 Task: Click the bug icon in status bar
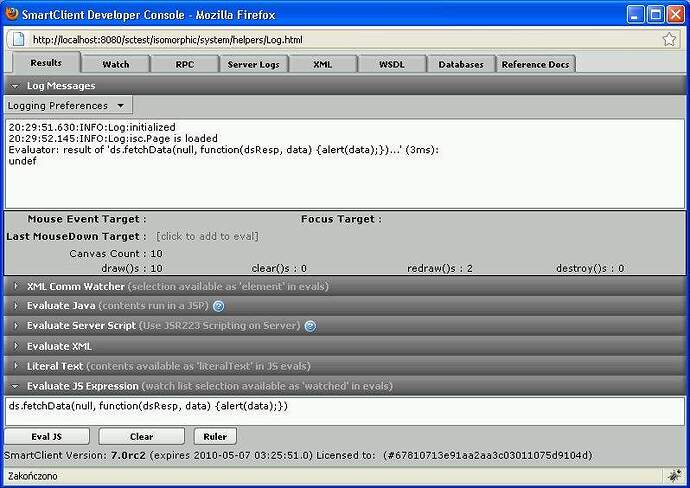[674, 476]
